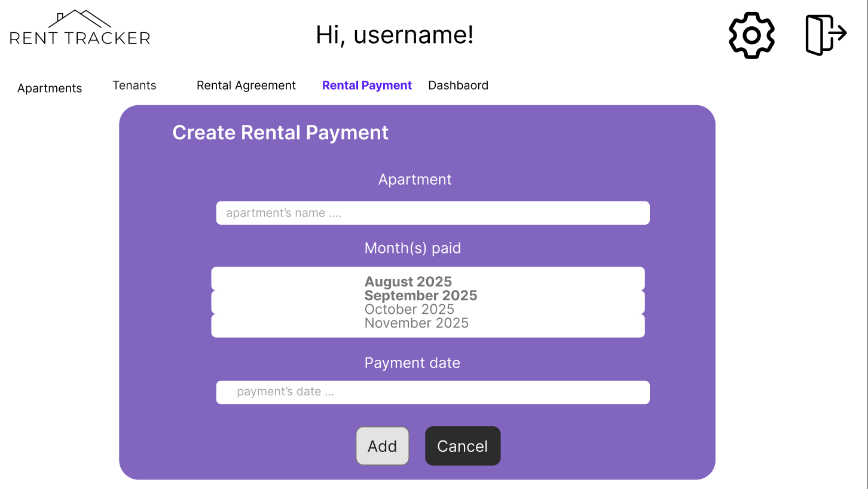Click the payment's date input field
The height and width of the screenshot is (489, 868).
tap(432, 392)
